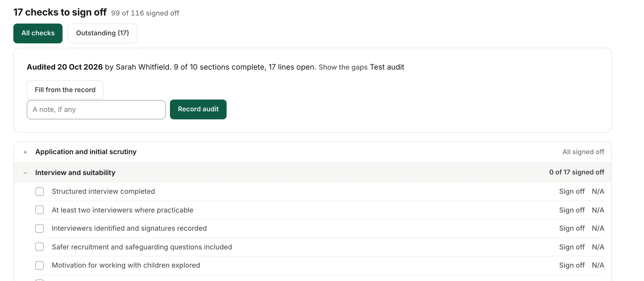This screenshot has height=281, width=644.
Task: Sign off Safer recruitment and safeguarding questions
Action: (572, 247)
